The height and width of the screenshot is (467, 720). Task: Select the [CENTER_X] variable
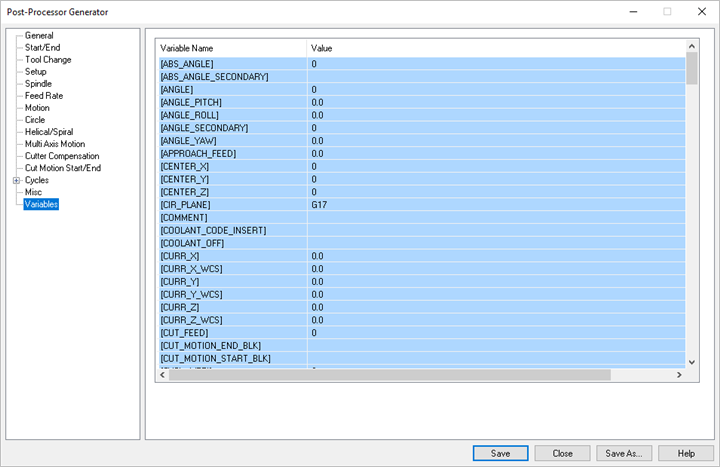point(422,167)
